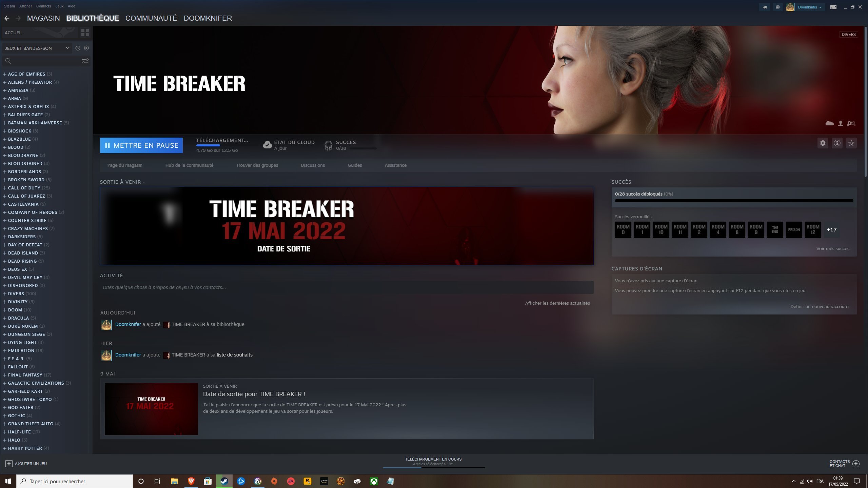Open game settings gear icon
Screen dimensions: 868x488
coord(823,143)
